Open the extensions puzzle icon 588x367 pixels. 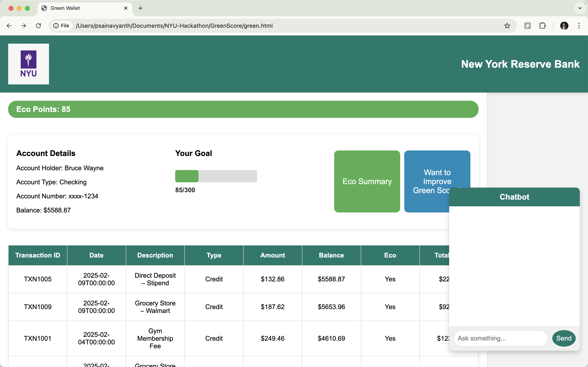[x=542, y=26]
